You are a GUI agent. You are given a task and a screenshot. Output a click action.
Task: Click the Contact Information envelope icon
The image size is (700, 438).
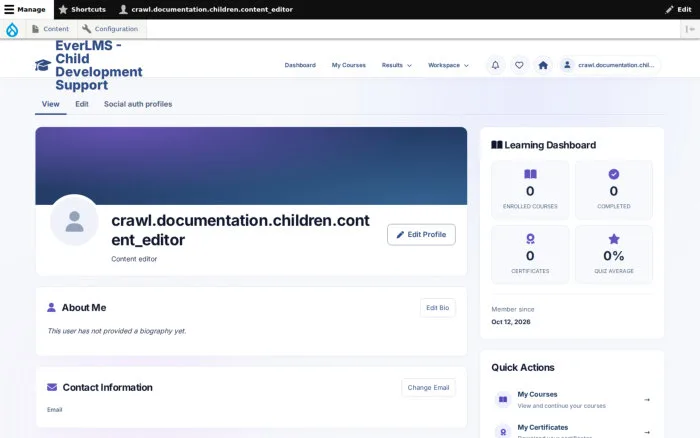pyautogui.click(x=52, y=387)
